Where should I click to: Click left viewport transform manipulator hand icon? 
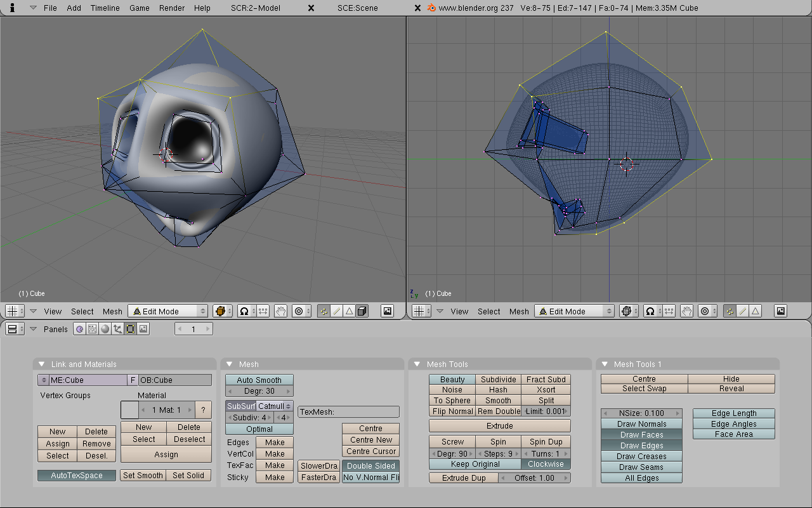point(281,311)
